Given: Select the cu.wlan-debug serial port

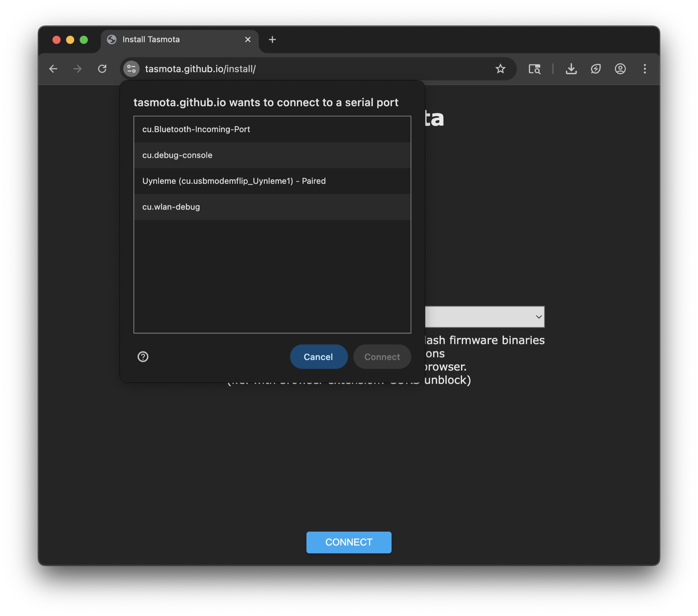Looking at the screenshot, I should pyautogui.click(x=272, y=207).
